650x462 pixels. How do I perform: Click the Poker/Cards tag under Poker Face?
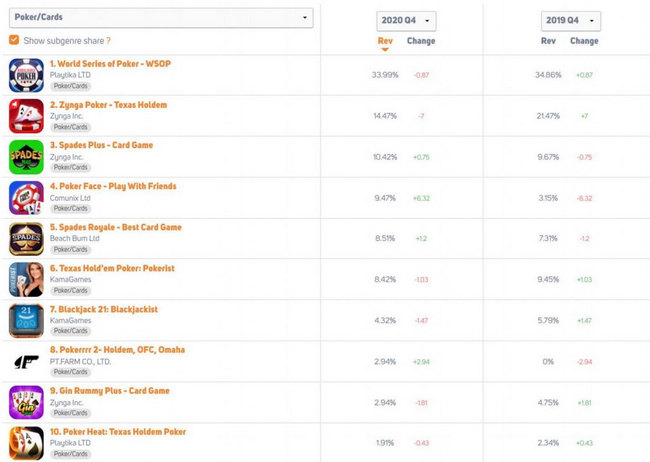click(x=70, y=208)
